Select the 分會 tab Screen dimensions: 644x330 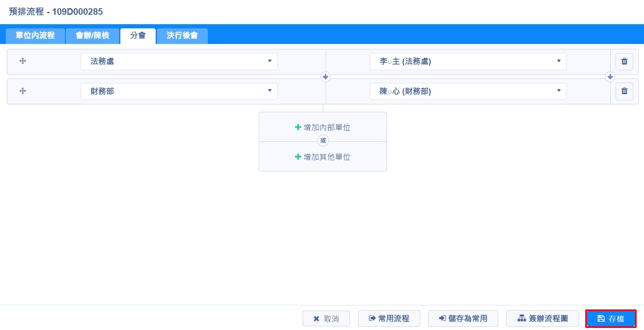[138, 36]
